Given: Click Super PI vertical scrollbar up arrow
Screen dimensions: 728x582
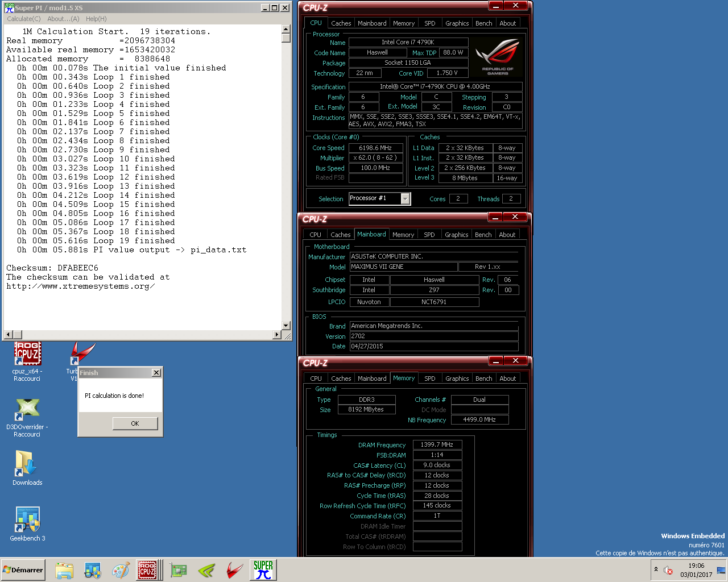Looking at the screenshot, I should click(286, 29).
